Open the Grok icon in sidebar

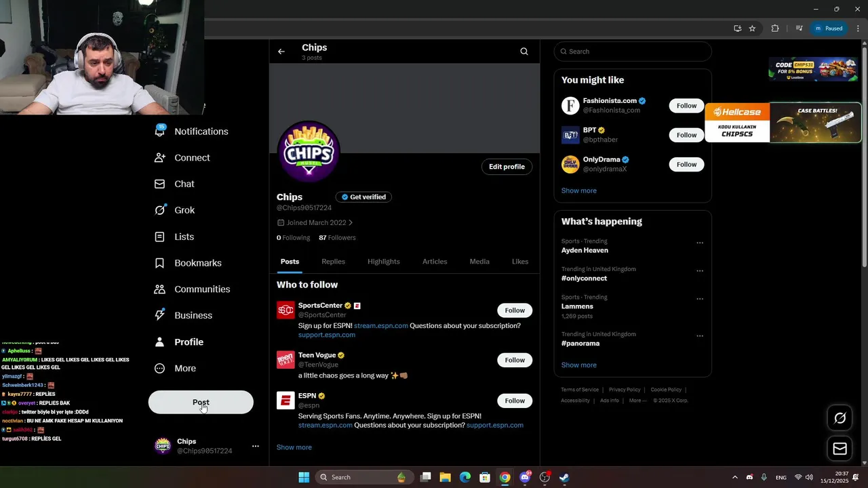click(x=159, y=210)
